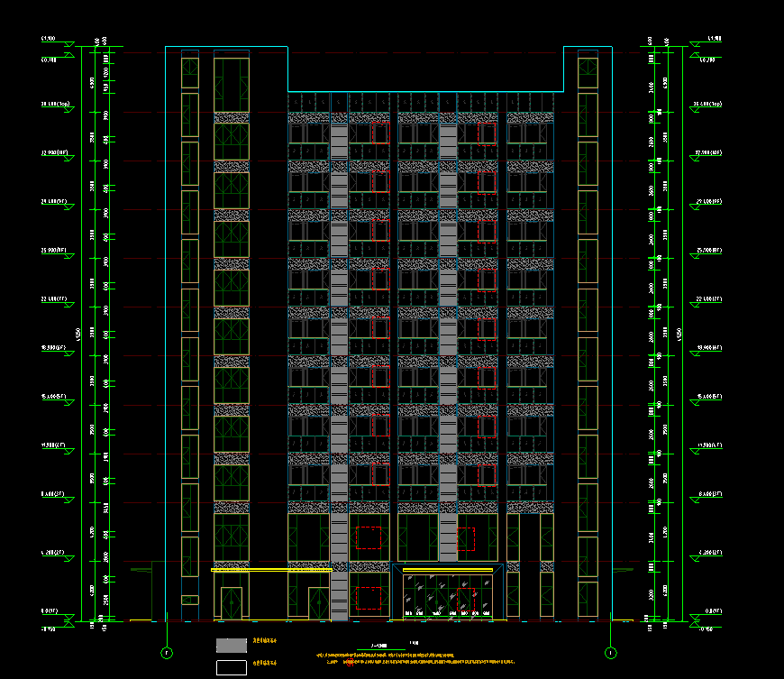
Task: Select the yellow canopy over left entrance
Action: (271, 570)
